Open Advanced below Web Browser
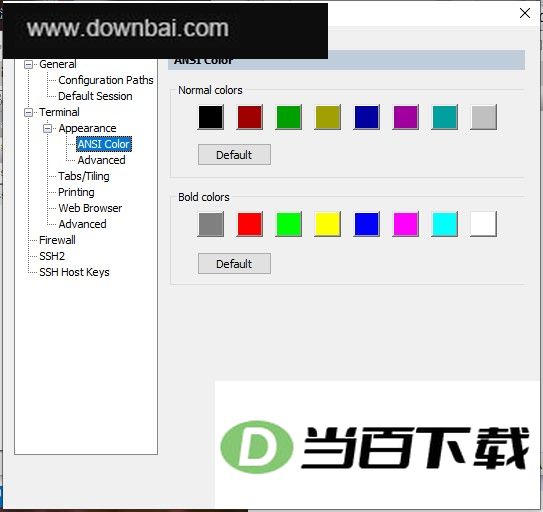This screenshot has width=543, height=512. [82, 224]
